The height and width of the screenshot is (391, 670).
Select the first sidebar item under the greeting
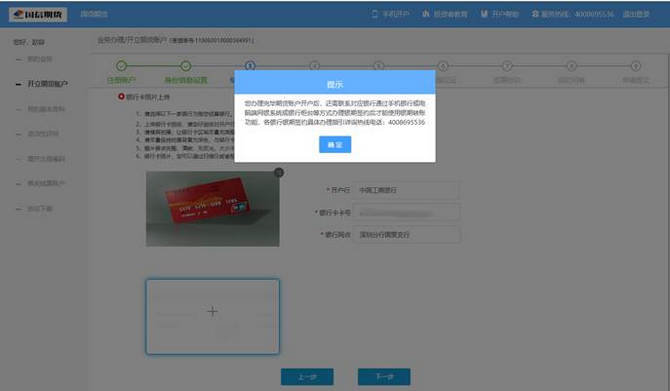(39, 59)
